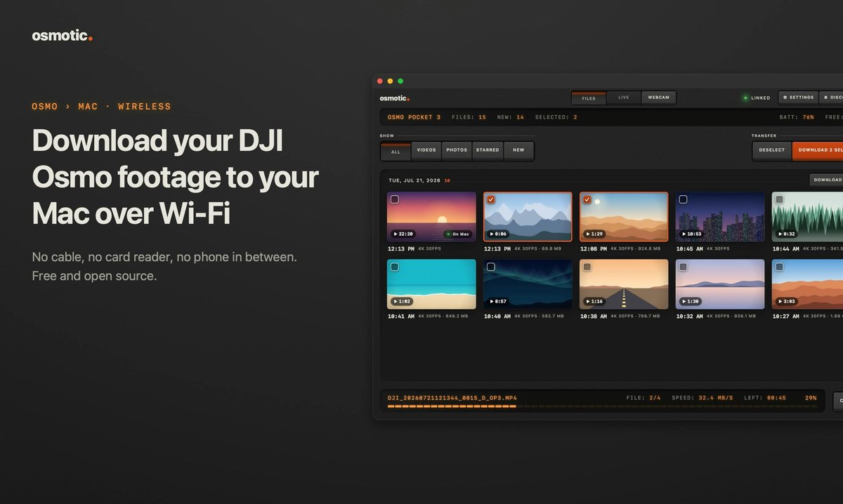Open the desert dunes thumbnail from 12:08 PM

pos(624,217)
